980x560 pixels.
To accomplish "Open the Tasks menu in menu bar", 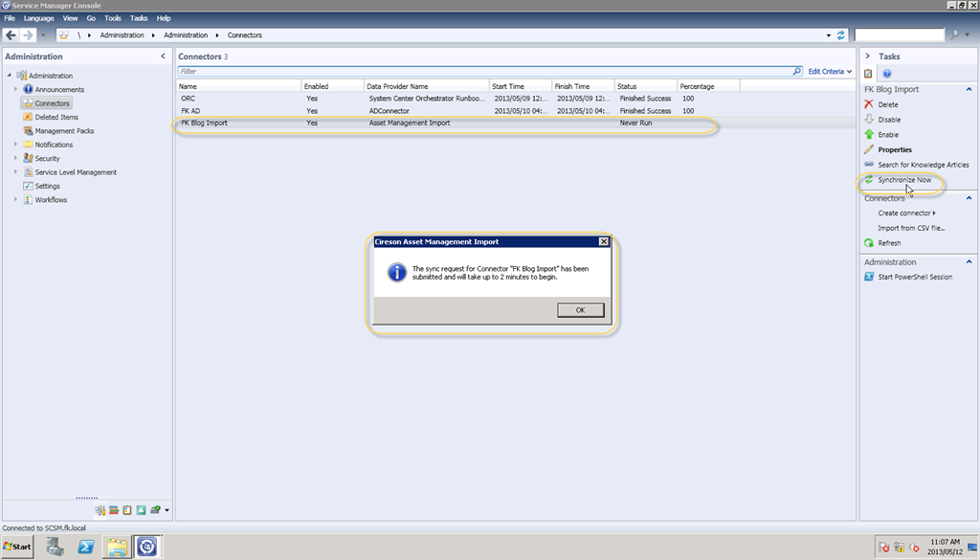I will coord(139,18).
